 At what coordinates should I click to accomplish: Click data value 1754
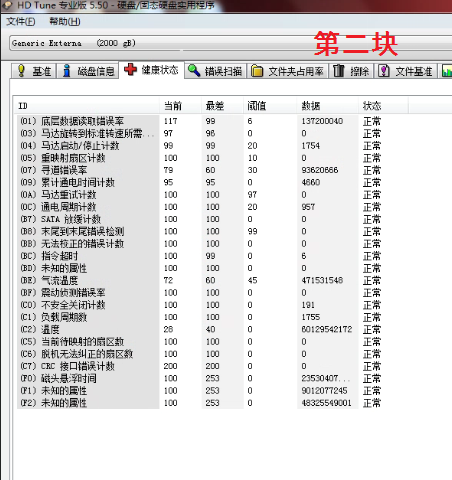coord(311,146)
